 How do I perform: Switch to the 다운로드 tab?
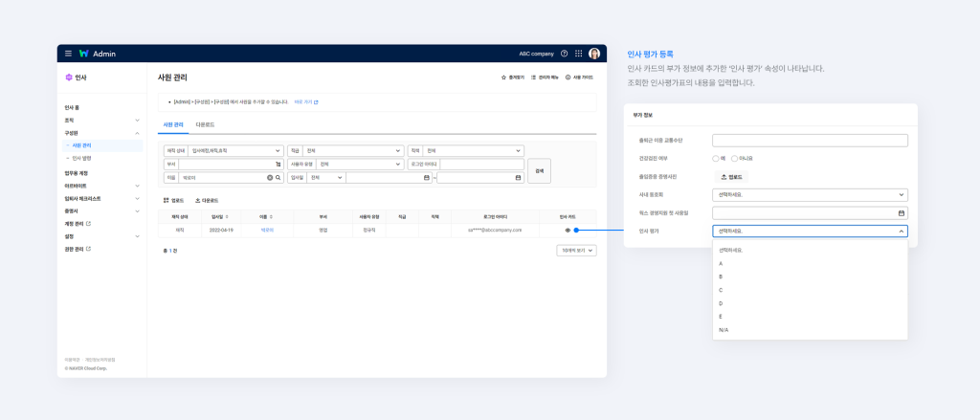click(205, 125)
